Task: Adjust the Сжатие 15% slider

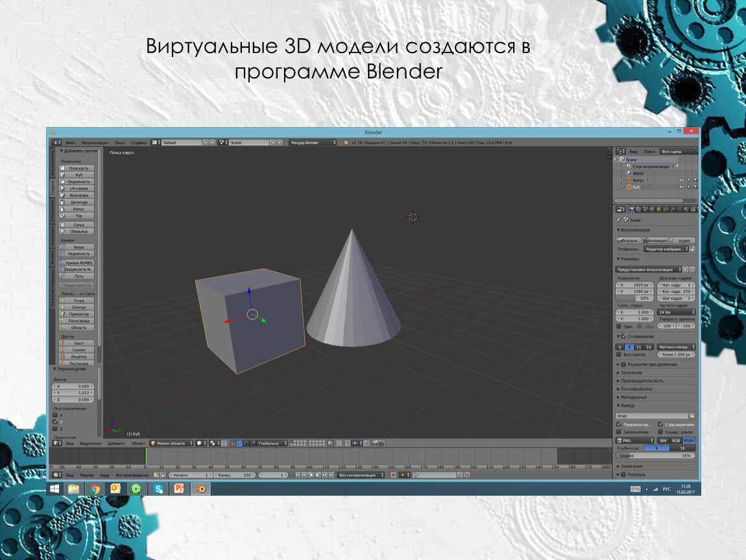Action: [x=656, y=456]
